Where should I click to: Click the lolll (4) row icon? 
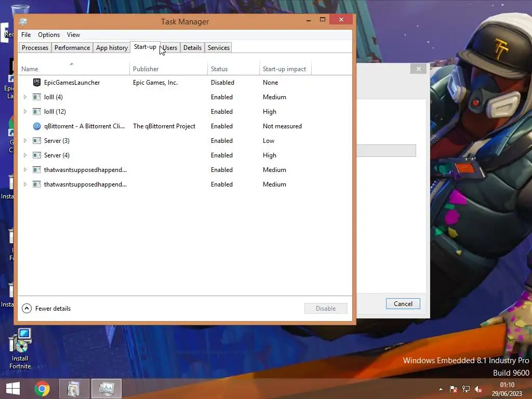pyautogui.click(x=37, y=97)
